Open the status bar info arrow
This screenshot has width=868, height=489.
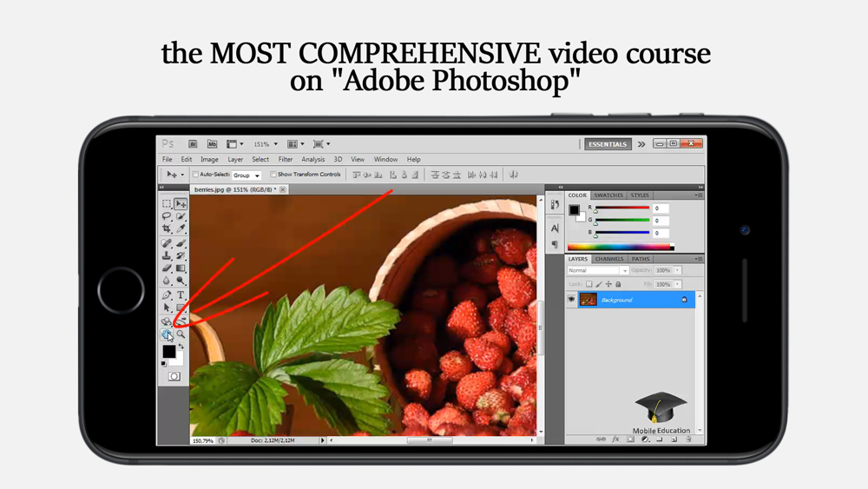[323, 440]
